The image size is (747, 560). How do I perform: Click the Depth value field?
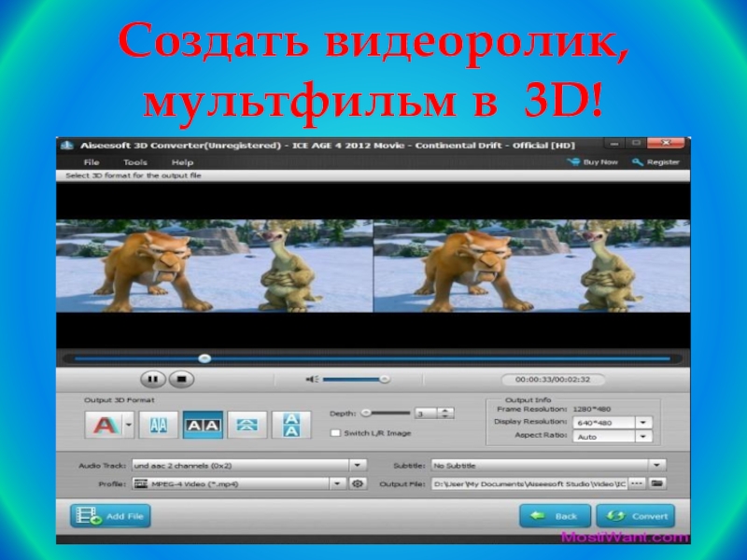[x=427, y=413]
